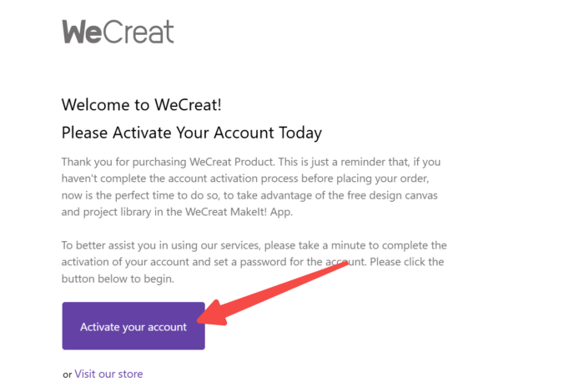
Task: Click the bold We part of the logo
Action: coord(82,32)
